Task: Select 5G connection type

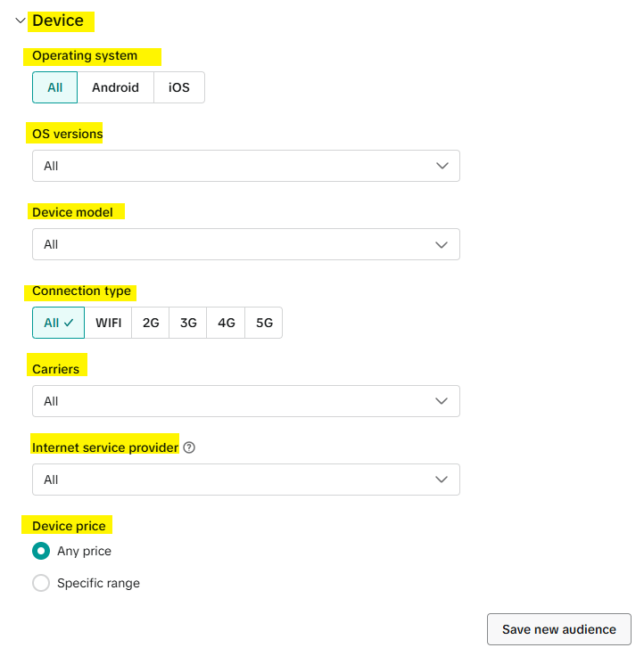Action: click(264, 323)
